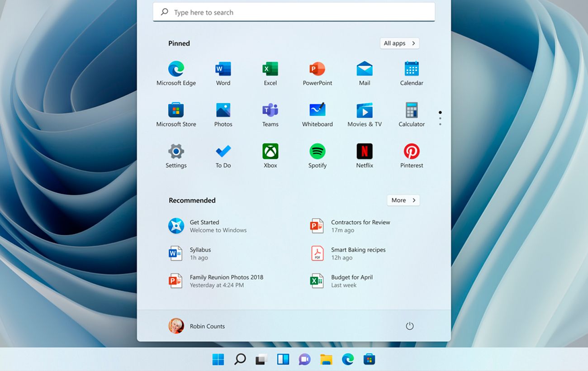Viewport: 588px width, 371px height.
Task: Open File Explorer from the taskbar
Action: (326, 360)
